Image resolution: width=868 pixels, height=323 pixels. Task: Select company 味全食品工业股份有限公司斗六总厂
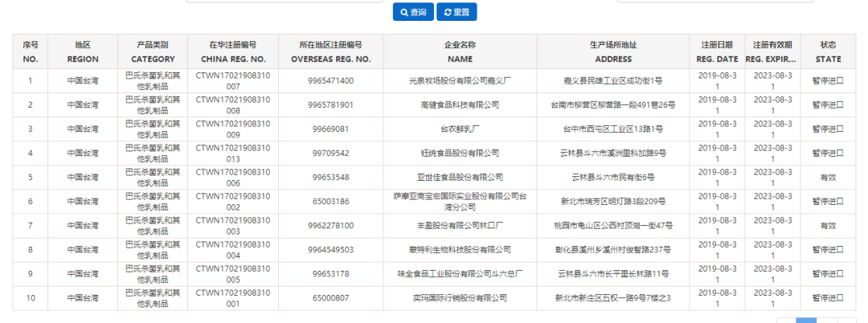click(460, 274)
